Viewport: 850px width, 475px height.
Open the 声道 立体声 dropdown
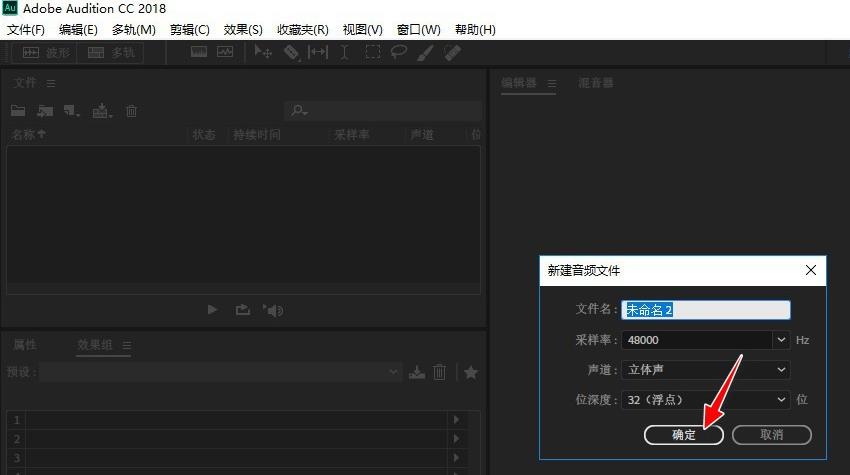tap(706, 370)
